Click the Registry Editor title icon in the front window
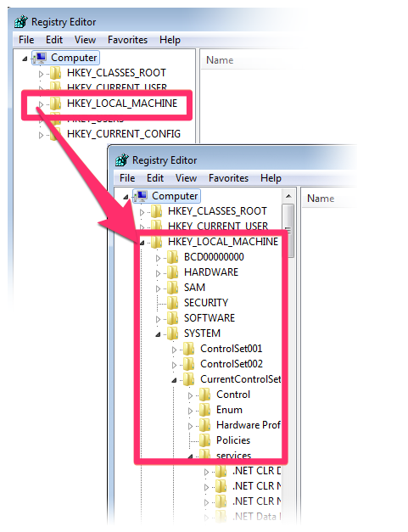 pyautogui.click(x=122, y=160)
